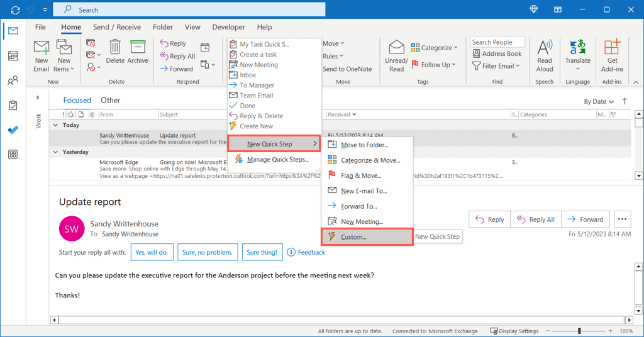This screenshot has width=644, height=337.
Task: Click 'Sure, no problem.' suggested reply
Action: coord(208,252)
